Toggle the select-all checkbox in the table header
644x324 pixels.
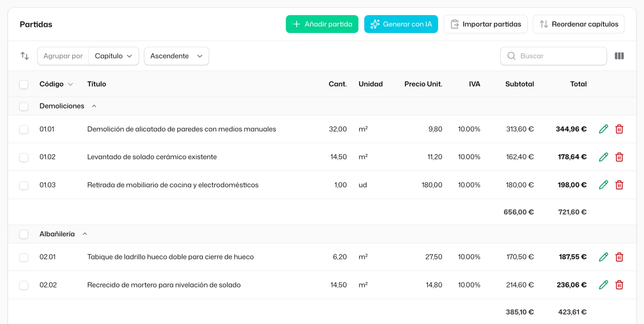point(24,84)
